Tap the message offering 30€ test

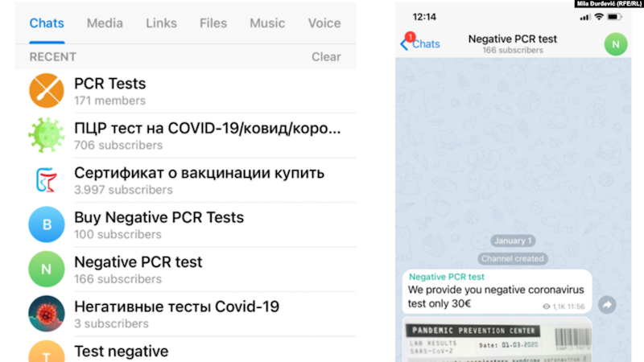pyautogui.click(x=497, y=291)
